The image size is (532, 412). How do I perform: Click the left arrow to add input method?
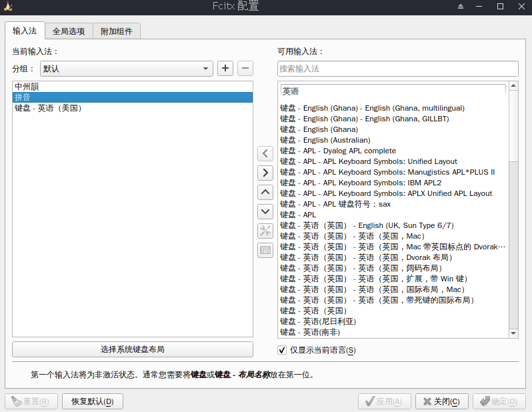point(265,153)
